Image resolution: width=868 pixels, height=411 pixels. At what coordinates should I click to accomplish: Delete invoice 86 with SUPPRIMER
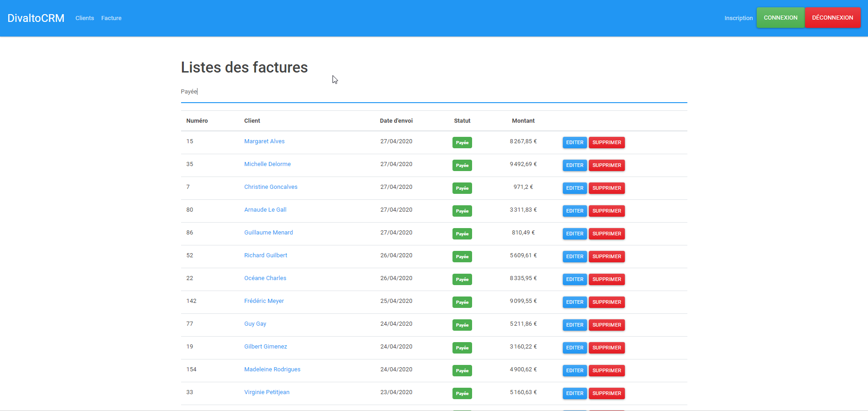pos(607,234)
